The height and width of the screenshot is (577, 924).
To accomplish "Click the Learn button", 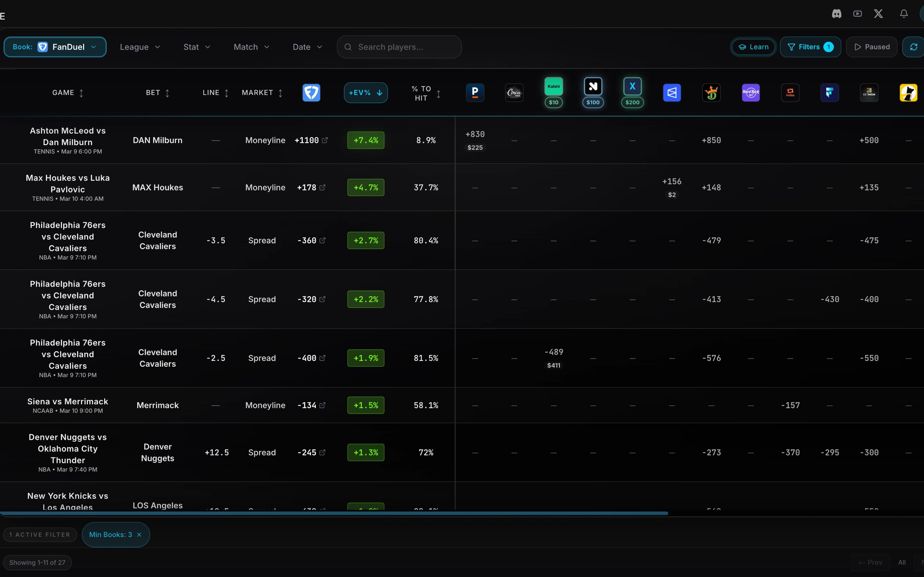I will [753, 46].
